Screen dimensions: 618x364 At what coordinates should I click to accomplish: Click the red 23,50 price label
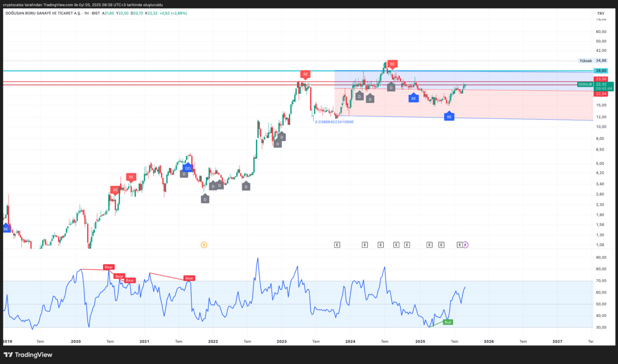601,79
